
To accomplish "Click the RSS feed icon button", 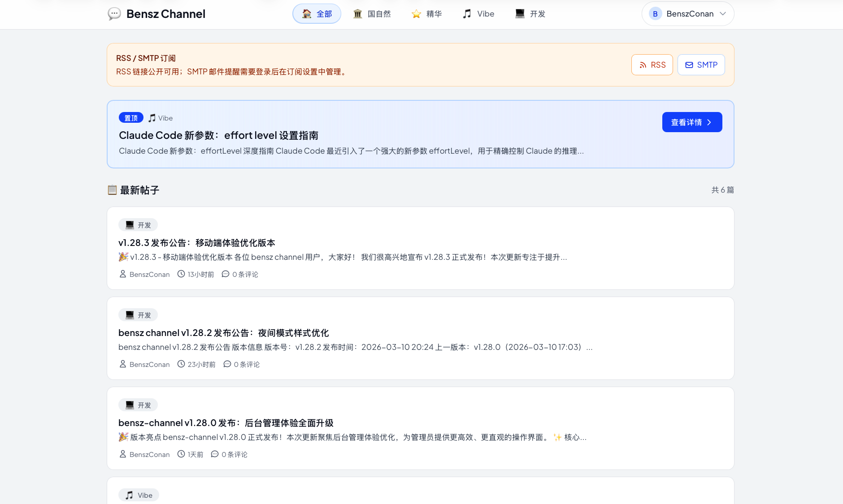I will point(652,65).
